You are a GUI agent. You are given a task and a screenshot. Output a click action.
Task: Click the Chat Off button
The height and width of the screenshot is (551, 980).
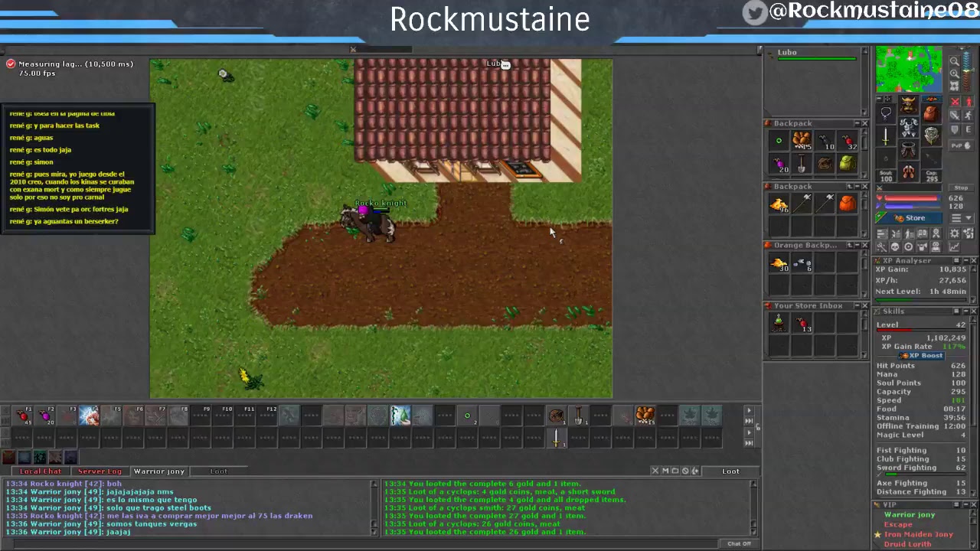click(739, 543)
